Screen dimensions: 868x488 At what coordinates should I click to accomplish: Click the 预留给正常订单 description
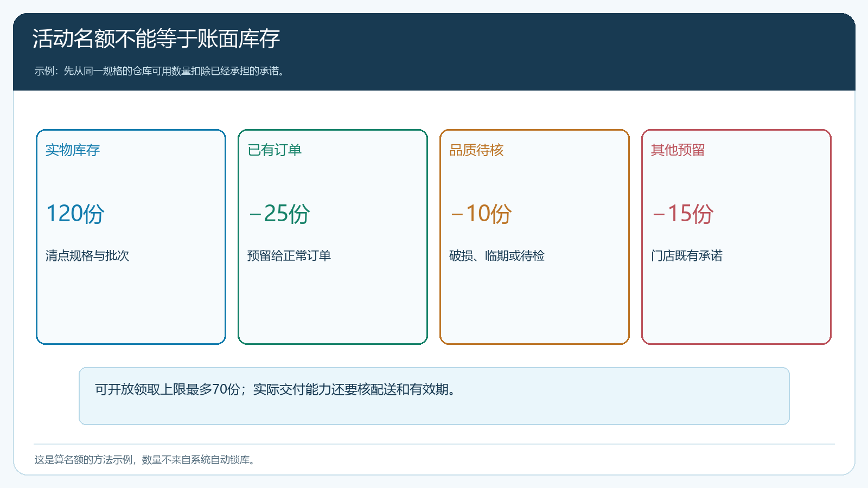coord(289,256)
